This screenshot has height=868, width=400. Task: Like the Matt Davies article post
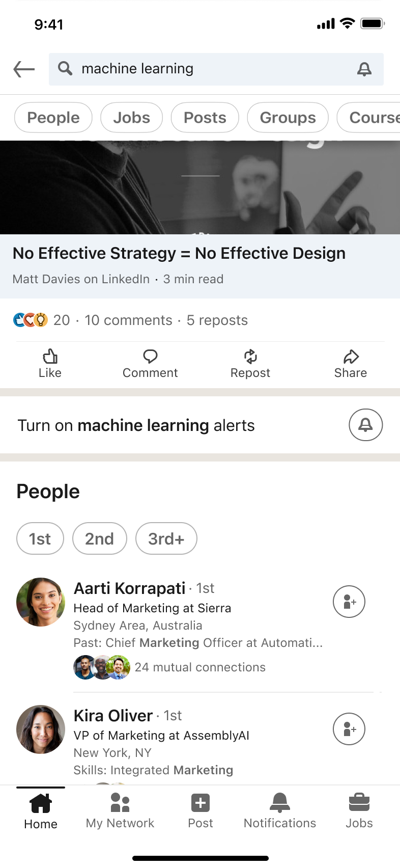coord(50,364)
